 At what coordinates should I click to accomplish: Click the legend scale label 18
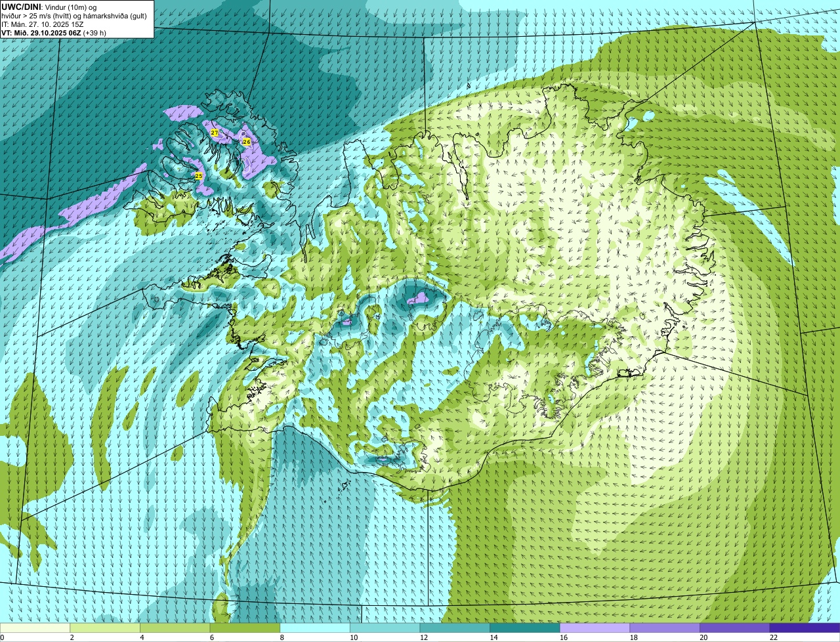[634, 637]
